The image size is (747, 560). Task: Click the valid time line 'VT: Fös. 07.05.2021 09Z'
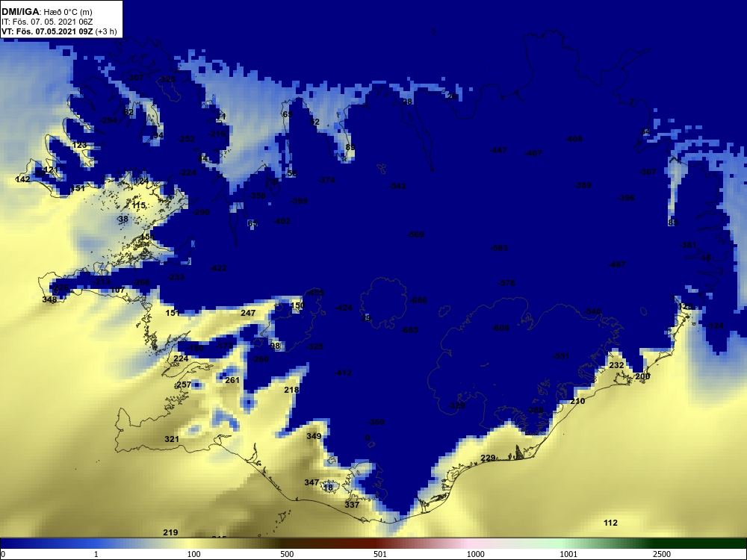point(47,31)
